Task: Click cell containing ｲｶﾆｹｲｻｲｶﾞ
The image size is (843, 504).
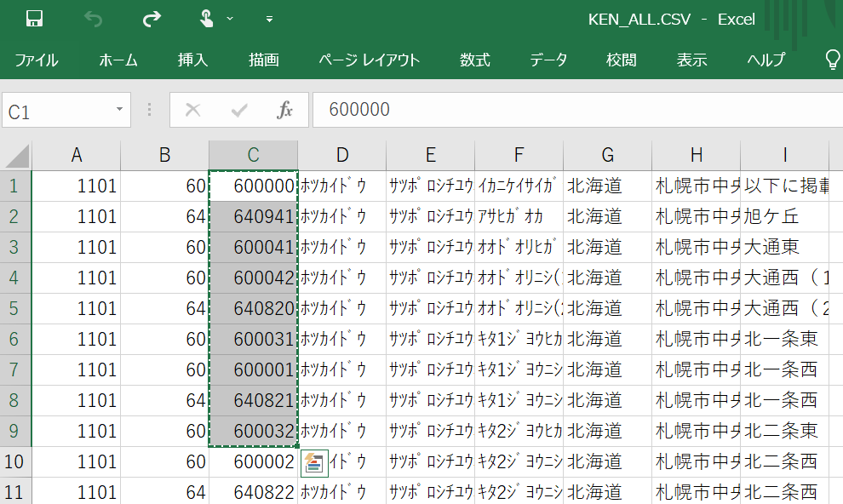Action: [519, 186]
